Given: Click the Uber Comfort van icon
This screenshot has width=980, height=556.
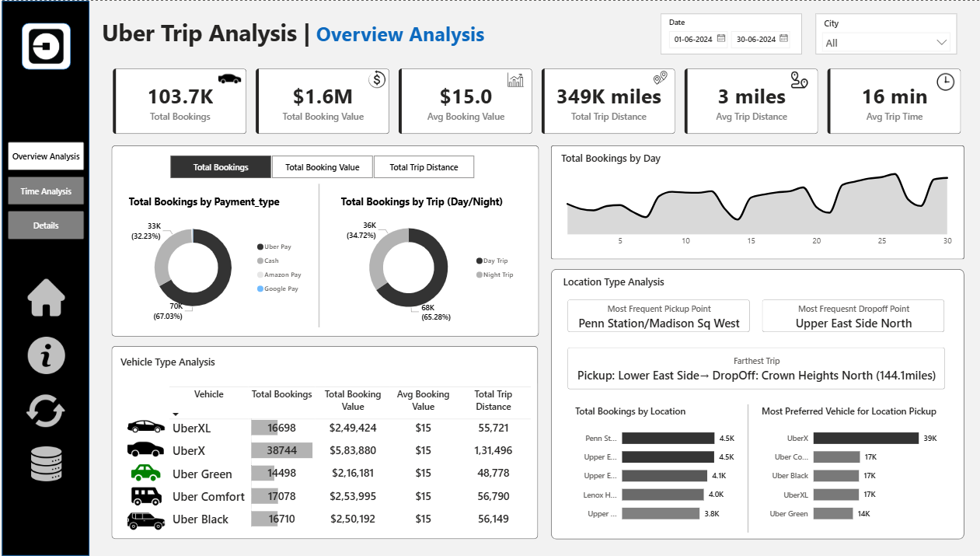Looking at the screenshot, I should point(145,495).
